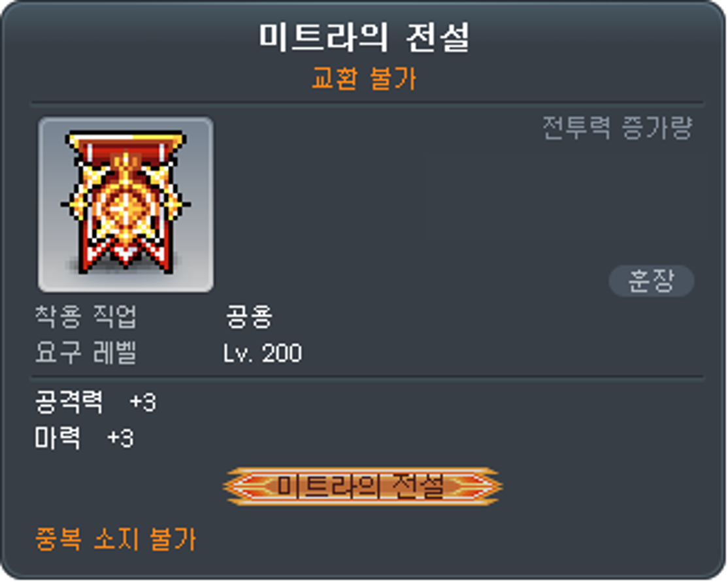Click the 전투력 증가량 label
This screenshot has height=582, width=728.
coord(617,127)
